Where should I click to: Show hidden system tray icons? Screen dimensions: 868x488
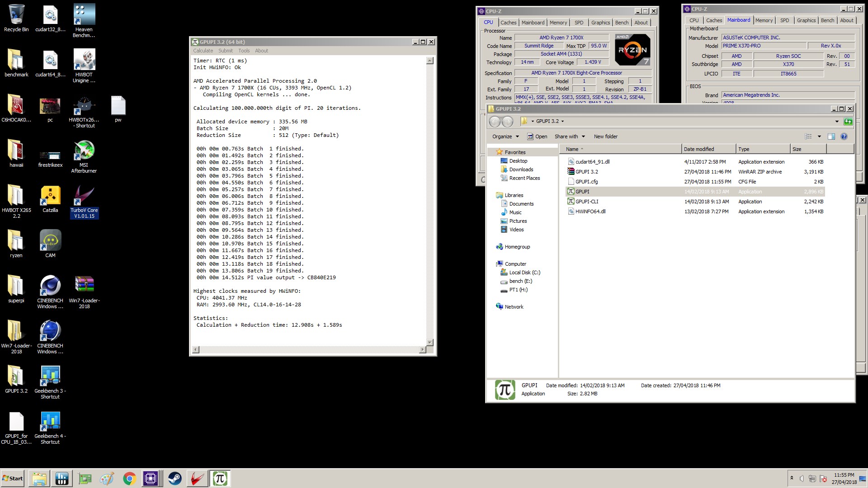tap(792, 478)
